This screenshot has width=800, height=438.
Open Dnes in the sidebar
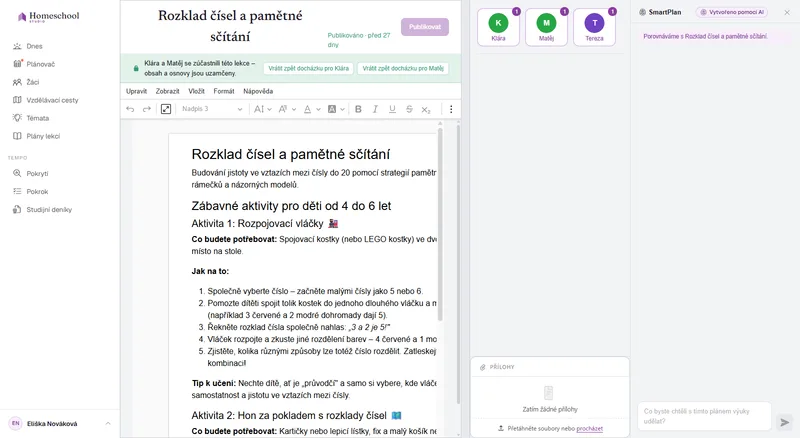pyautogui.click(x=34, y=46)
